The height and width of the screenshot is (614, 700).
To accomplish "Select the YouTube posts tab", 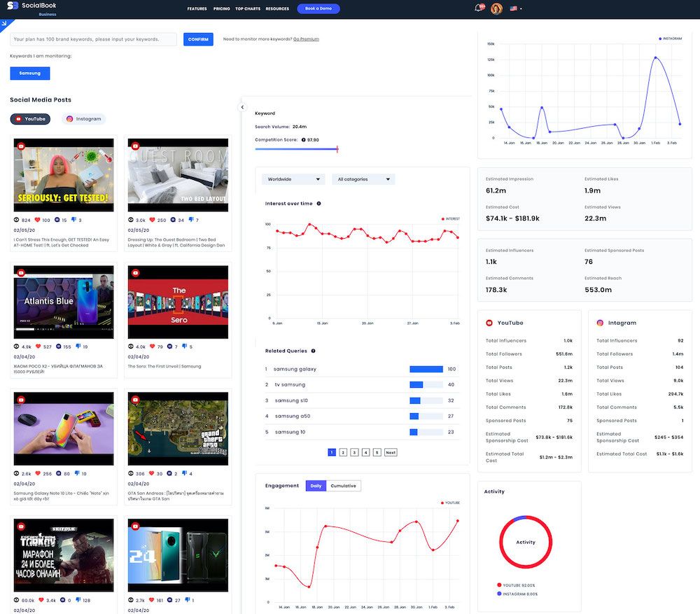I will pyautogui.click(x=30, y=119).
